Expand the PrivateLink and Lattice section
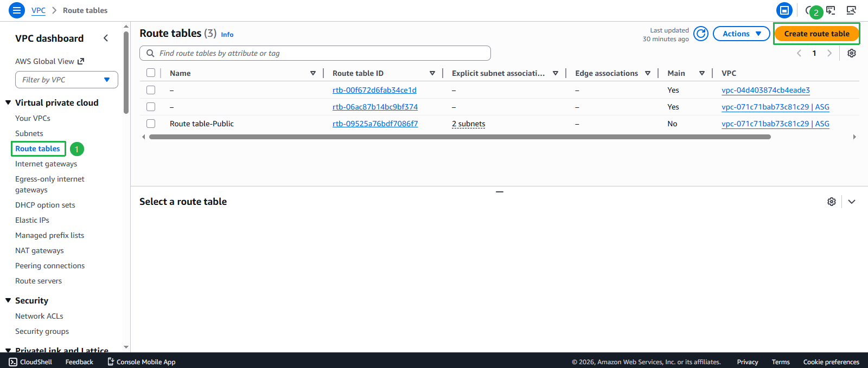 point(8,350)
